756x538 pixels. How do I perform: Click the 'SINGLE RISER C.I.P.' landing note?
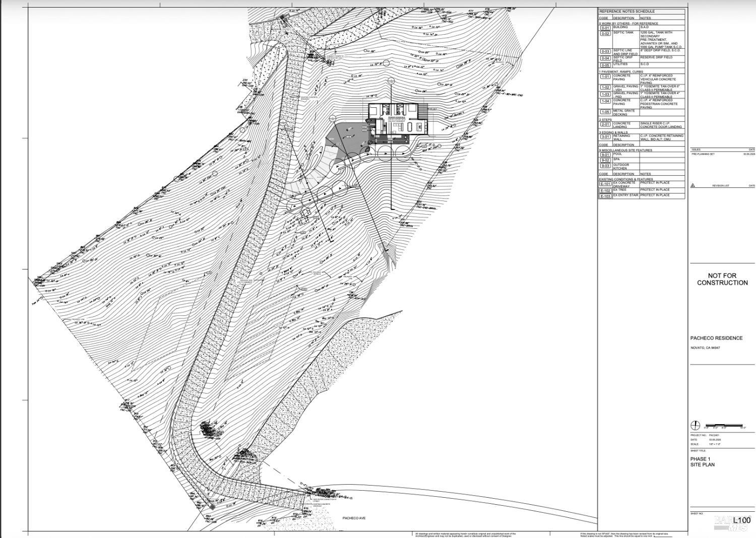661,125
